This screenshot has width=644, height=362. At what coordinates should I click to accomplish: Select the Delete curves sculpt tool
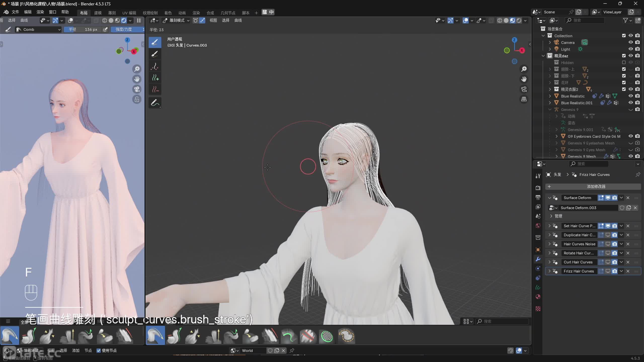155,89
